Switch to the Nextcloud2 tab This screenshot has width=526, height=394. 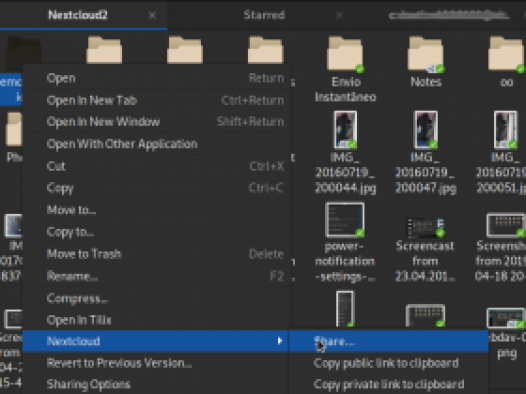pyautogui.click(x=78, y=15)
